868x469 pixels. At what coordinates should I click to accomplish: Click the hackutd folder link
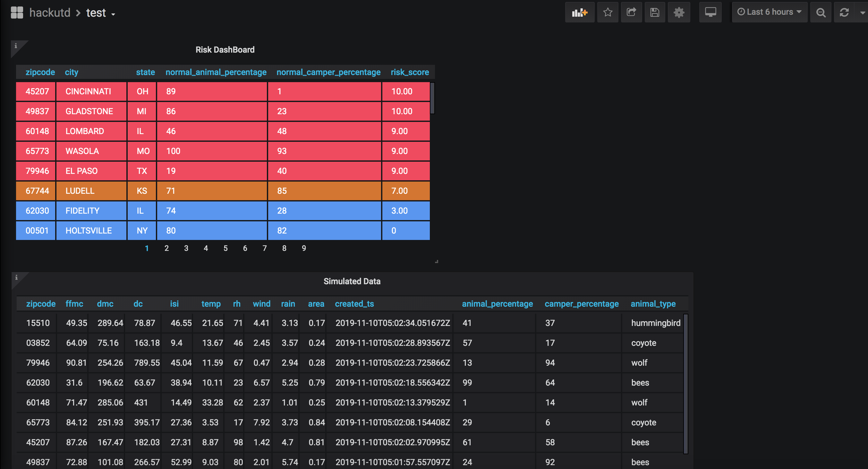point(50,13)
